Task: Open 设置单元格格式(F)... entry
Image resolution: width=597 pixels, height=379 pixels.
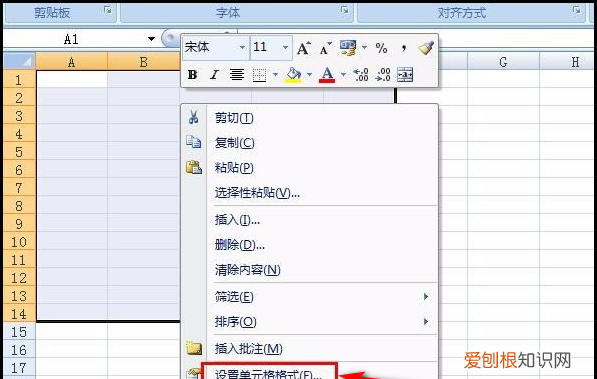Action: (x=268, y=374)
